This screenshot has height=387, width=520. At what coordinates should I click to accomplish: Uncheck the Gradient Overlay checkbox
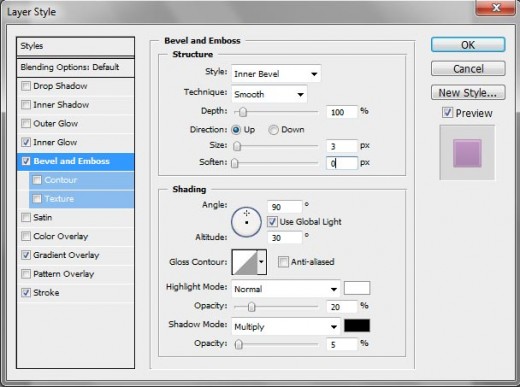[26, 255]
